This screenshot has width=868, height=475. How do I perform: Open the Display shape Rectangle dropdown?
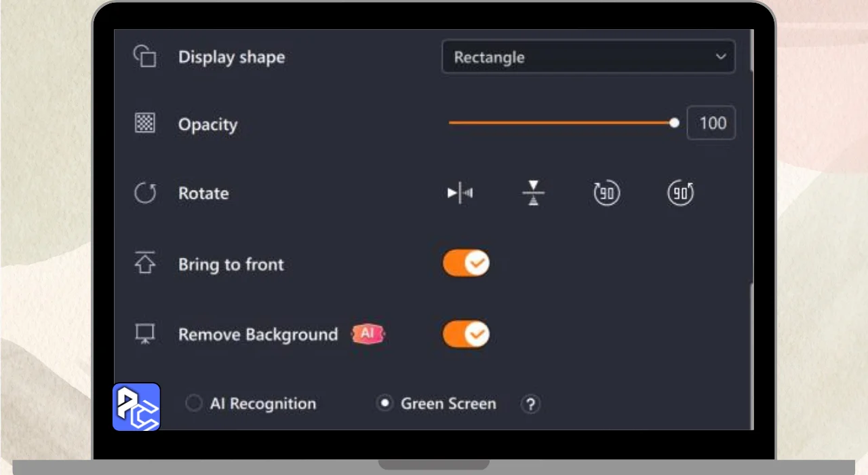click(x=587, y=57)
